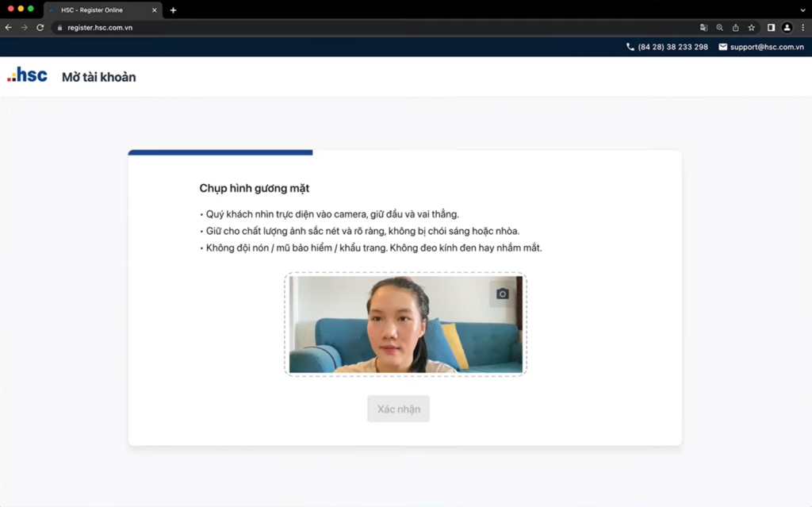Select the HSC - Register Online tab
The image size is (812, 507).
coord(102,10)
